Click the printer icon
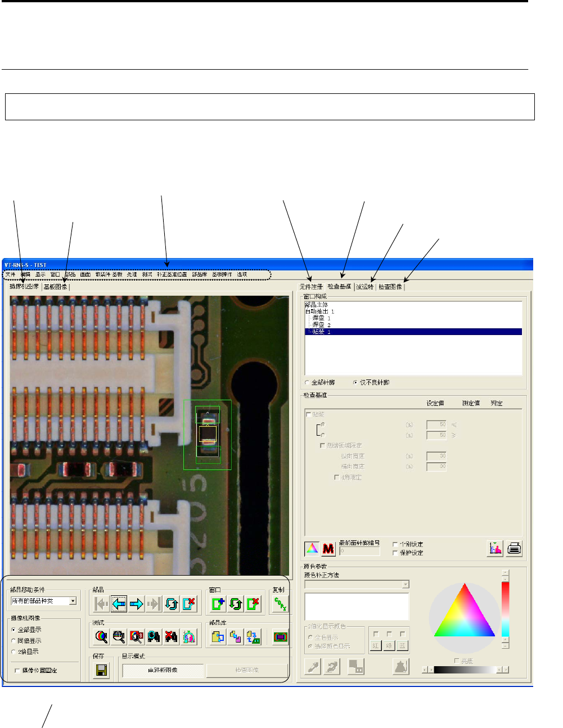The image size is (563, 728). coord(514,548)
